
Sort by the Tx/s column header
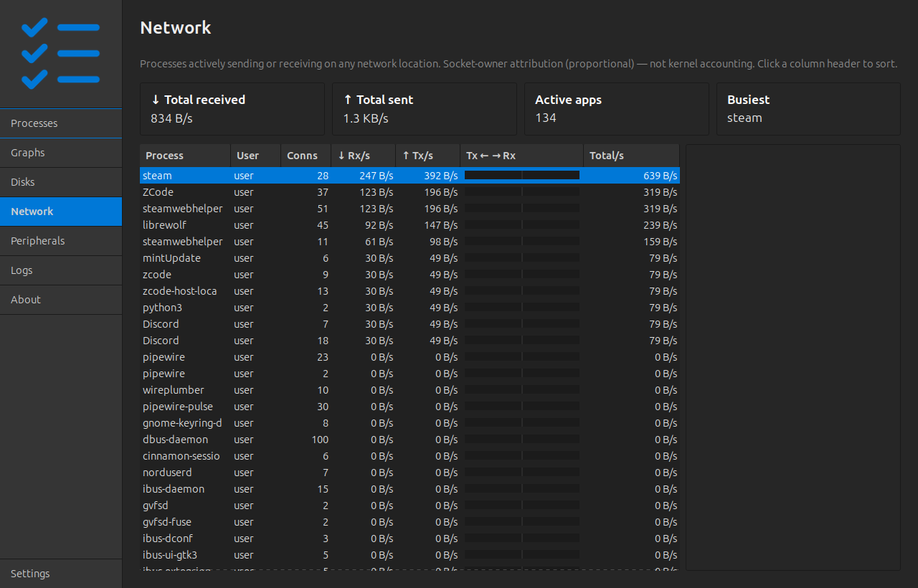click(427, 156)
